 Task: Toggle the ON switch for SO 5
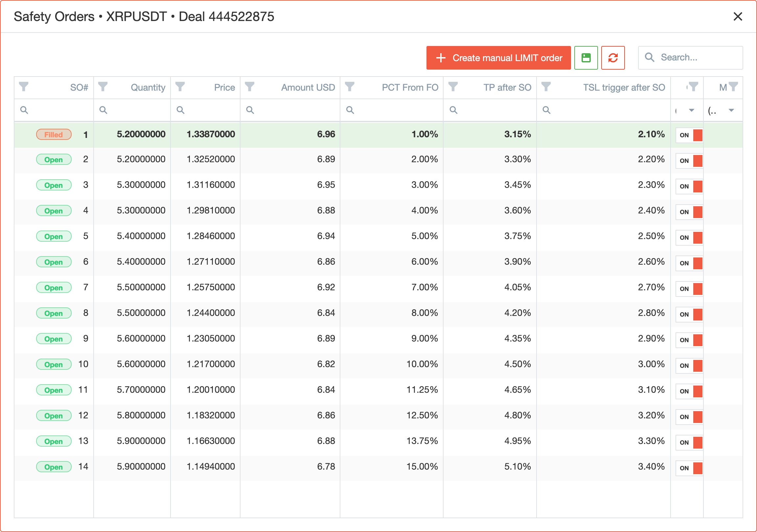[x=689, y=238]
